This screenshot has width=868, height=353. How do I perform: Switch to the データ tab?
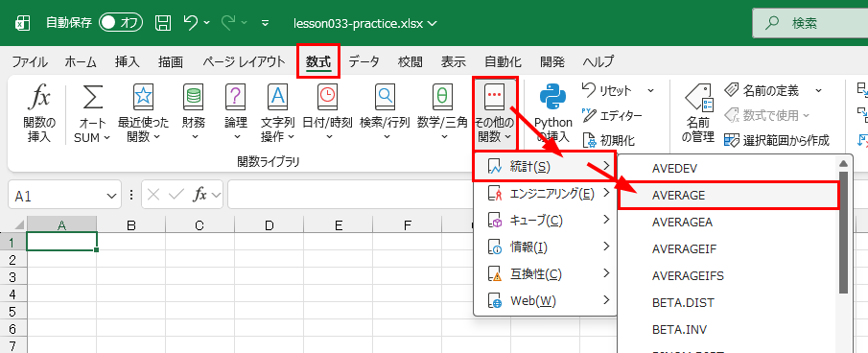[364, 61]
